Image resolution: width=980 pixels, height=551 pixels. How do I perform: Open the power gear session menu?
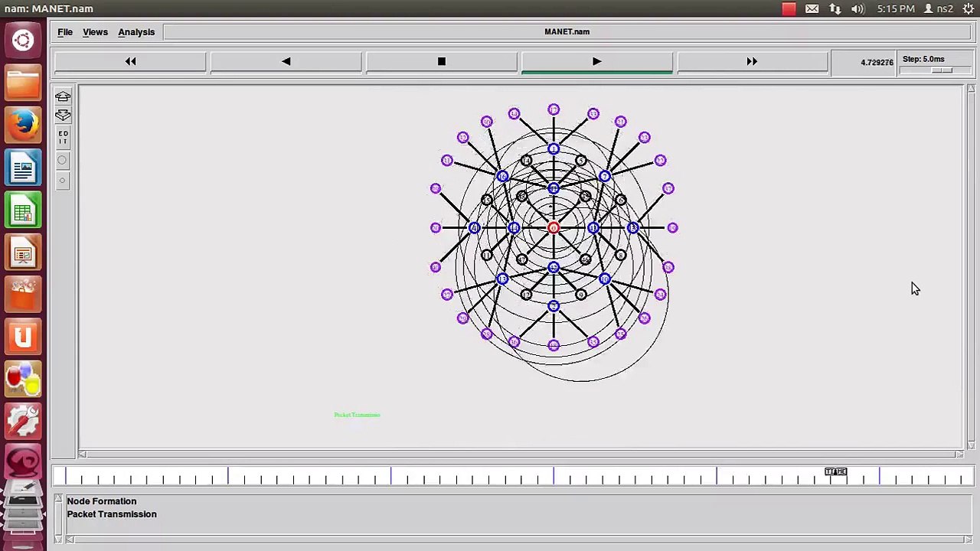point(969,9)
